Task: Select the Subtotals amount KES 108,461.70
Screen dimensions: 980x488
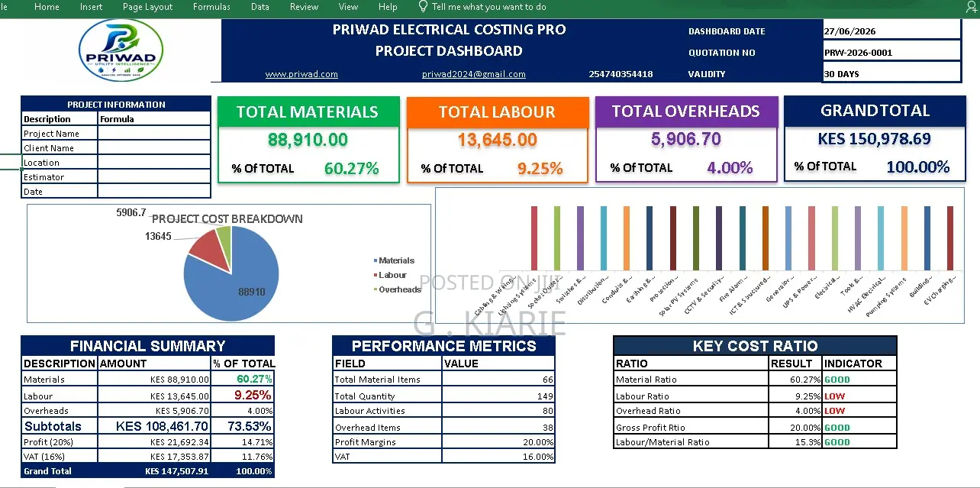Action: click(154, 426)
